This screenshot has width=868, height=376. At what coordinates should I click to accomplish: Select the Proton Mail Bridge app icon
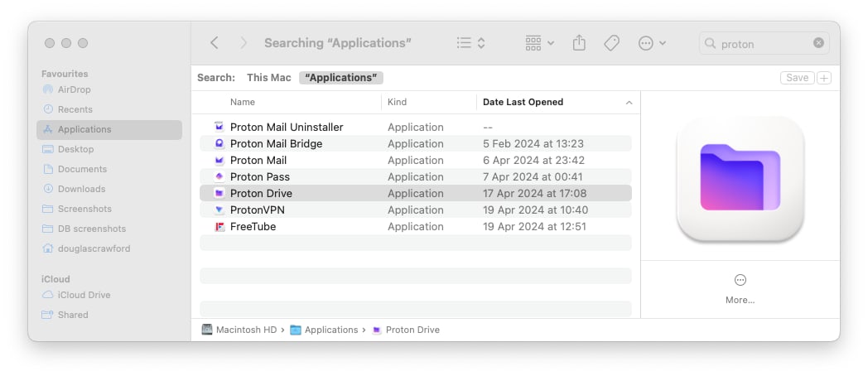tap(219, 143)
